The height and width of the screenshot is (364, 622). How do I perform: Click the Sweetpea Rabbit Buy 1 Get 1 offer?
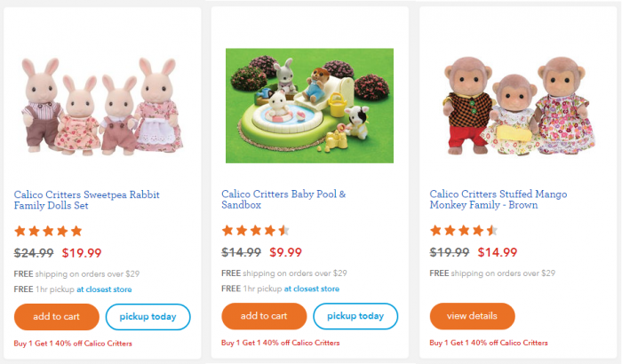(x=73, y=343)
